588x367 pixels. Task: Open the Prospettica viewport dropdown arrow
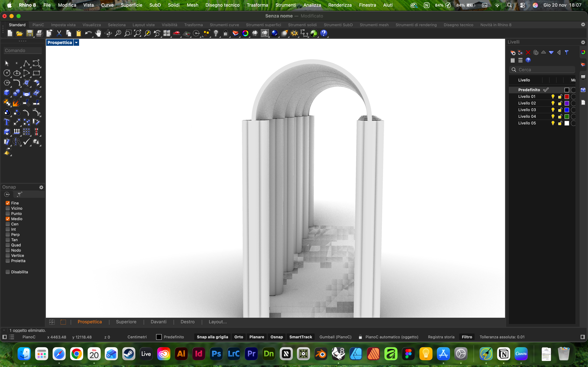76,42
